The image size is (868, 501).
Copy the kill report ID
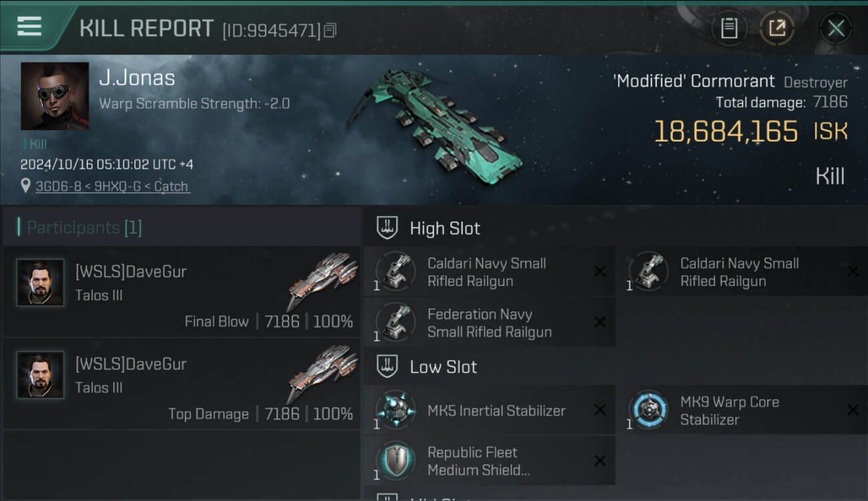[331, 30]
